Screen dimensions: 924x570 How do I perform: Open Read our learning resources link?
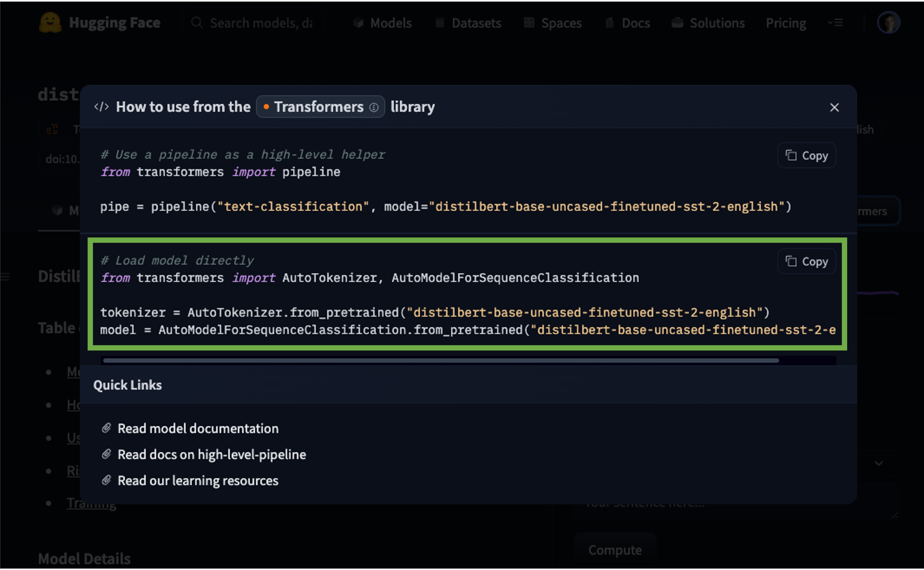tap(198, 481)
